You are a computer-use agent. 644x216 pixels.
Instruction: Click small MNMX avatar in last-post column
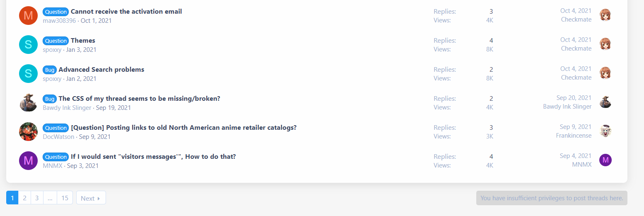pyautogui.click(x=605, y=160)
